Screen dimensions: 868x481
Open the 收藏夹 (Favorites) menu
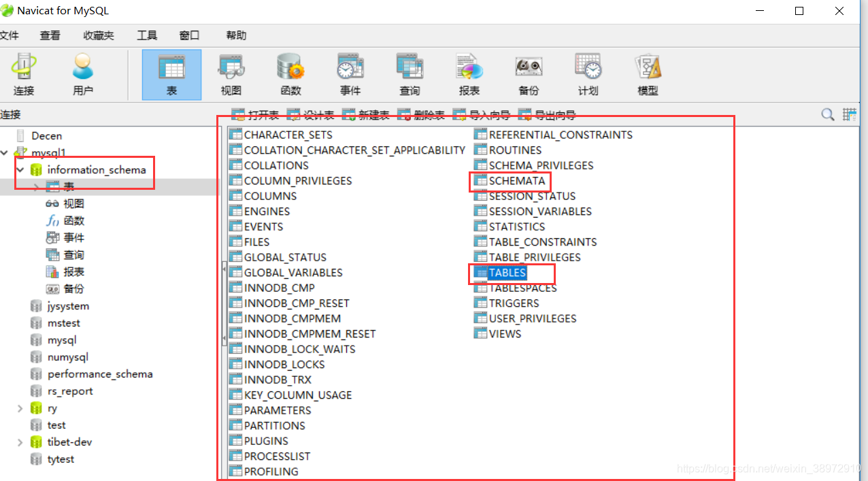(99, 35)
